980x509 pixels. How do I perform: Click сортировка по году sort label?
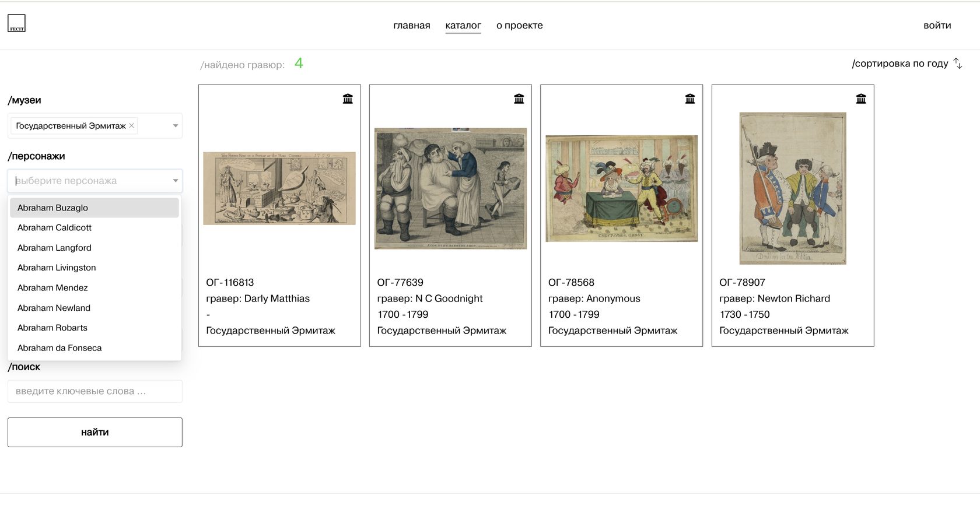(900, 63)
